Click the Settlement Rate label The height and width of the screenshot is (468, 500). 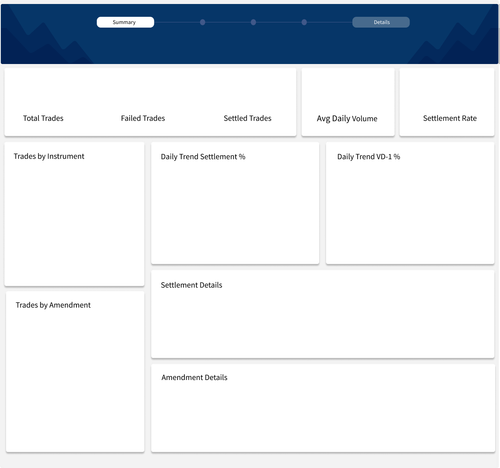coord(450,118)
